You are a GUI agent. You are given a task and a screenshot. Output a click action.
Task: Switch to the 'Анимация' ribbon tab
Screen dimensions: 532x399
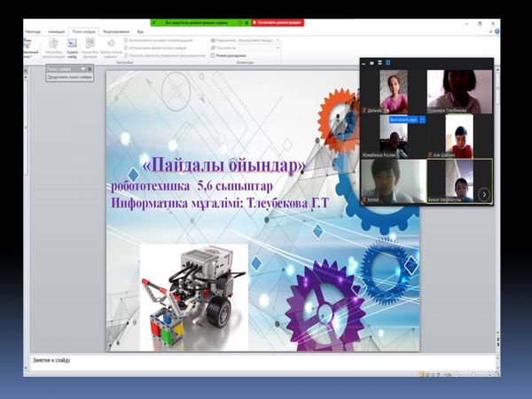coord(58,31)
